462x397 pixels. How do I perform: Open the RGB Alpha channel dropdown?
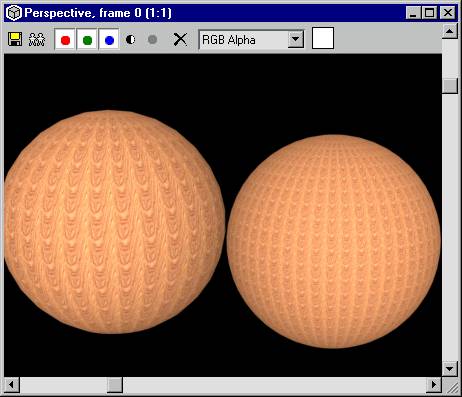(x=251, y=40)
